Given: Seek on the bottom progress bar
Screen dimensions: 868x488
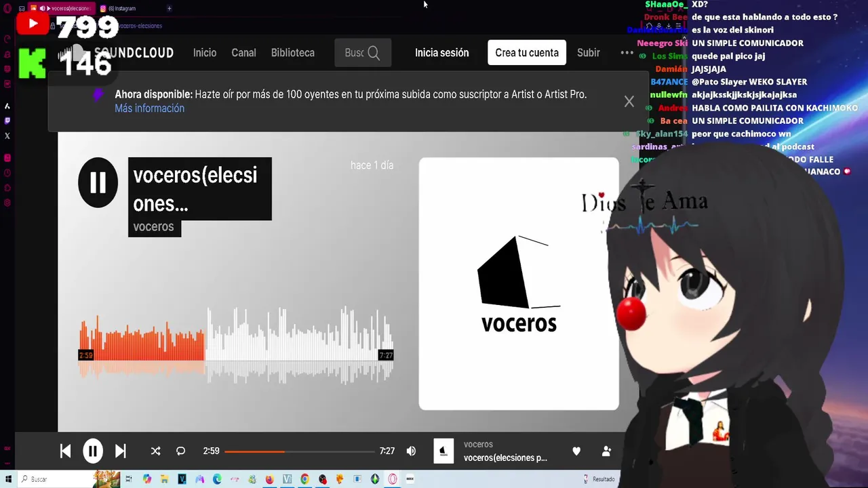Looking at the screenshot, I should coord(299,451).
